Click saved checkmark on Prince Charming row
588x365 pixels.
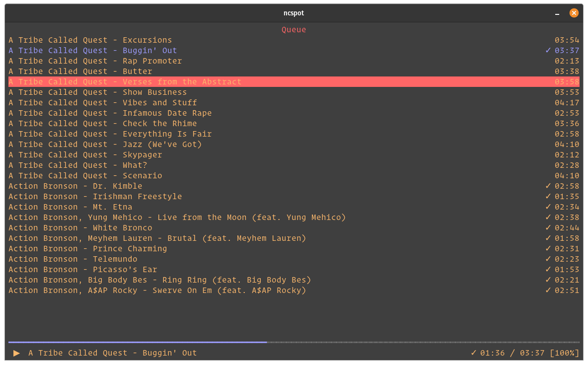coord(548,248)
